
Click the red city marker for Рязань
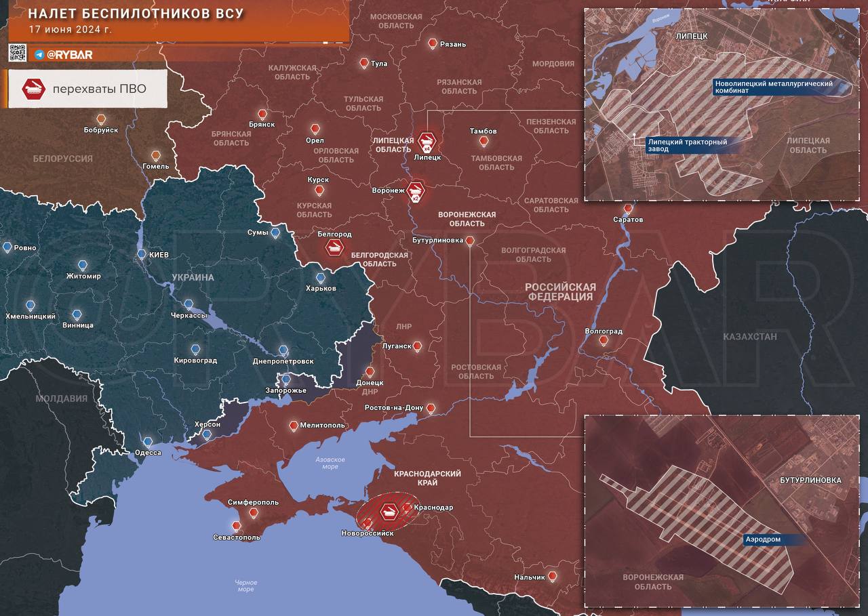click(433, 43)
